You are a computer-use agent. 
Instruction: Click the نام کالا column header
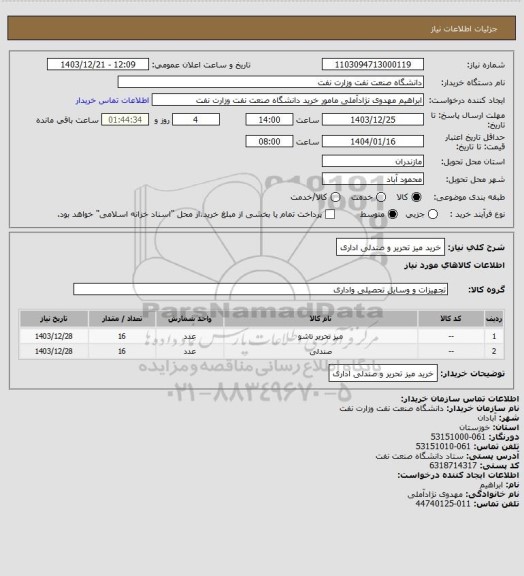(320, 319)
